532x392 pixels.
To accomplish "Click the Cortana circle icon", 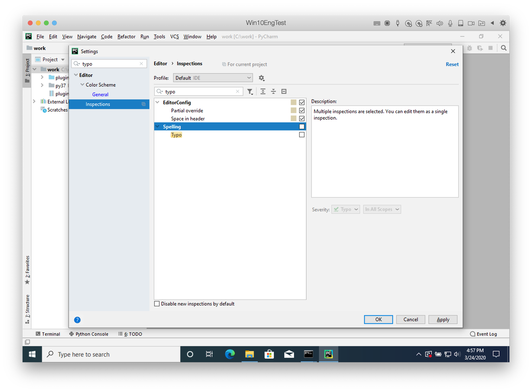I will 190,354.
